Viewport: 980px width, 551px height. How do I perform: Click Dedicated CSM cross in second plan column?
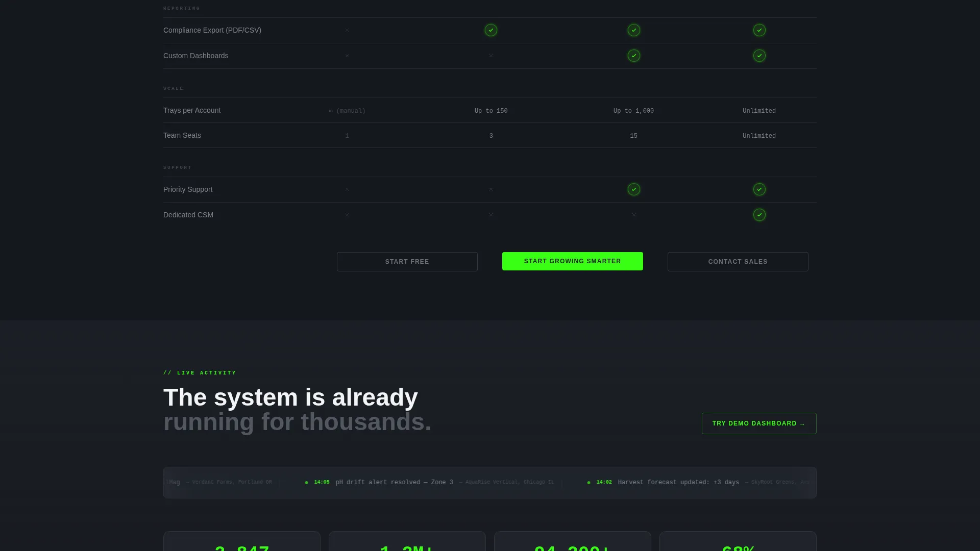click(x=491, y=215)
